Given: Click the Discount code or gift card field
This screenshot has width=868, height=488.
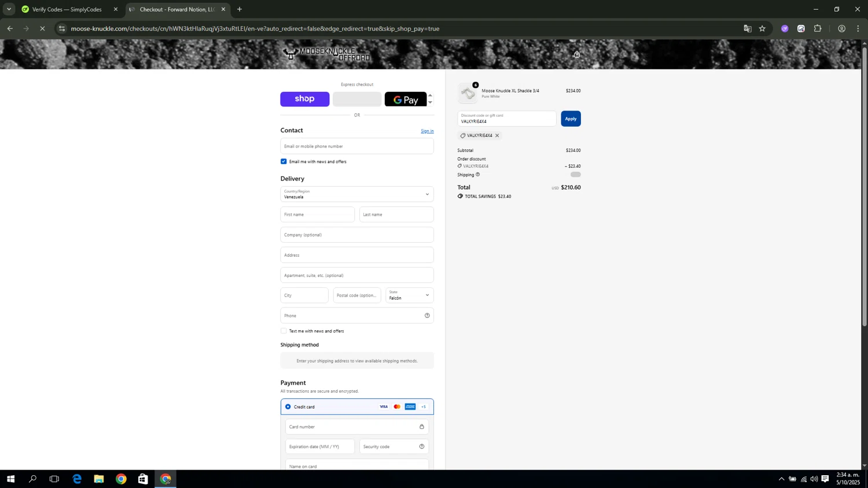Looking at the screenshot, I should click(507, 119).
